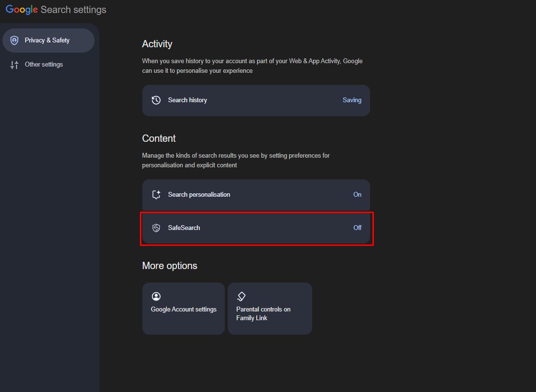Viewport: 536px width, 392px height.
Task: Open Google Account settings
Action: 183,309
